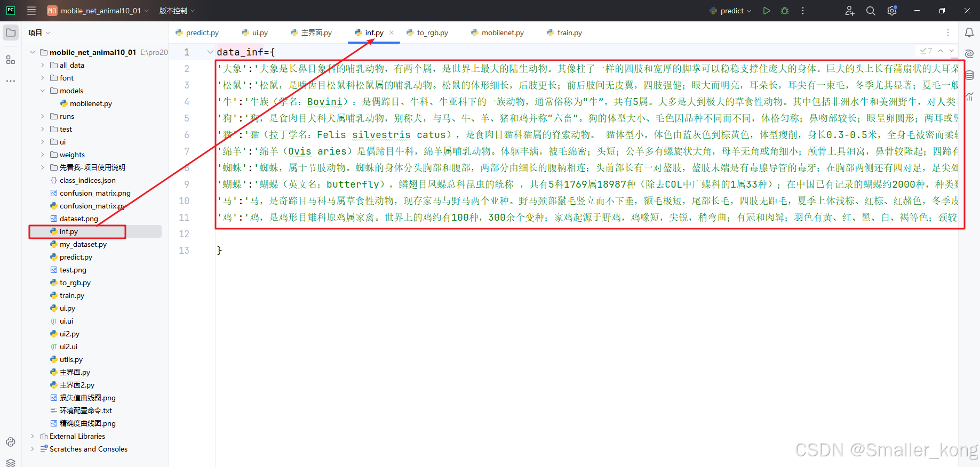Open the Structure tool window

pyautogui.click(x=11, y=60)
